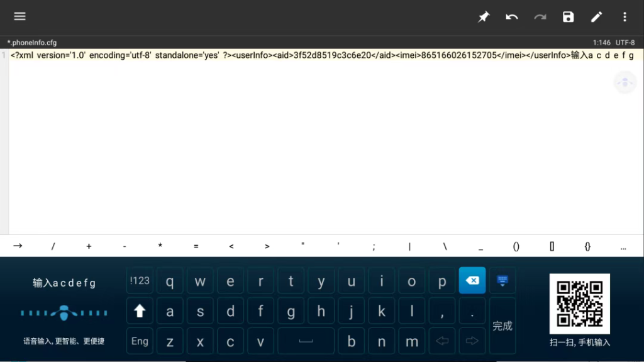Viewport: 644px width, 362px height.
Task: Switch keyboard to !123 symbols layout
Action: pyautogui.click(x=140, y=281)
